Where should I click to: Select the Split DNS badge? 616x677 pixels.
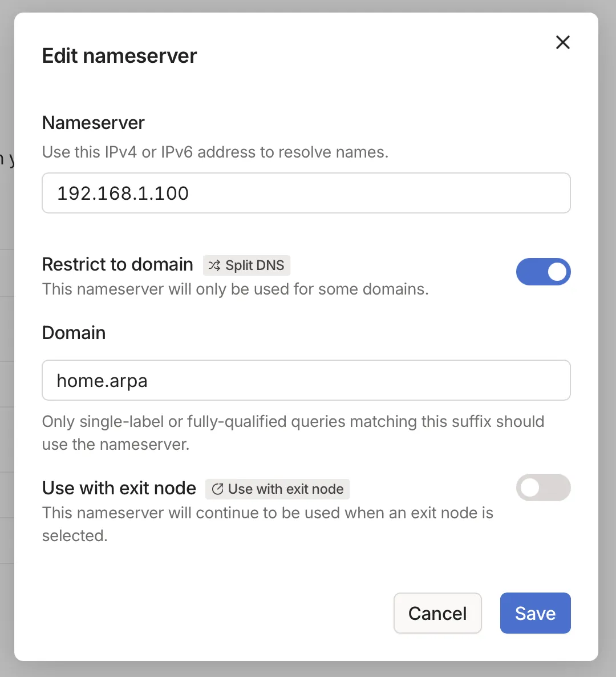pyautogui.click(x=246, y=265)
